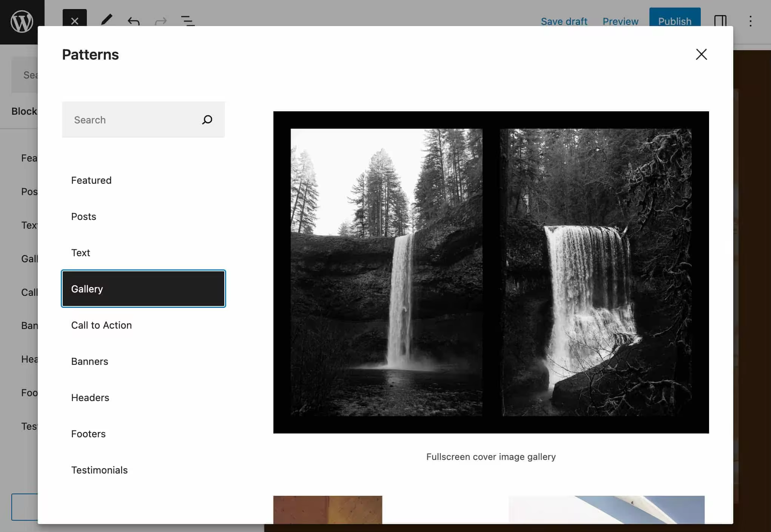Click Save draft

click(564, 21)
